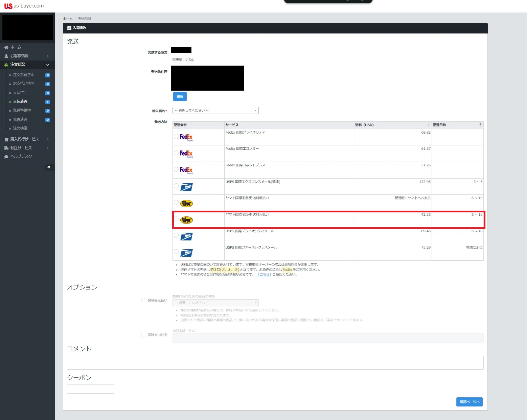Click the FedEx logo for 国際コネクトプラス

point(186,170)
